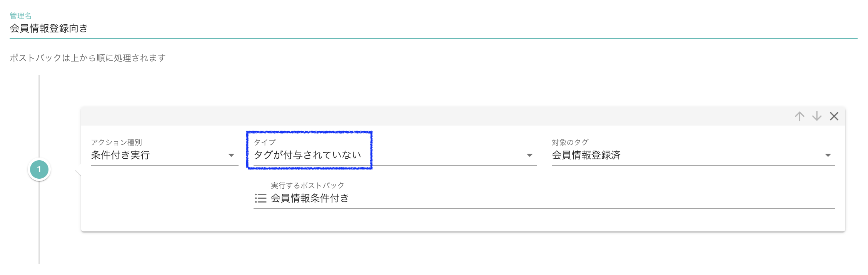Click the タグが付与されていない type value
Screen dimensions: 868x275
point(307,155)
